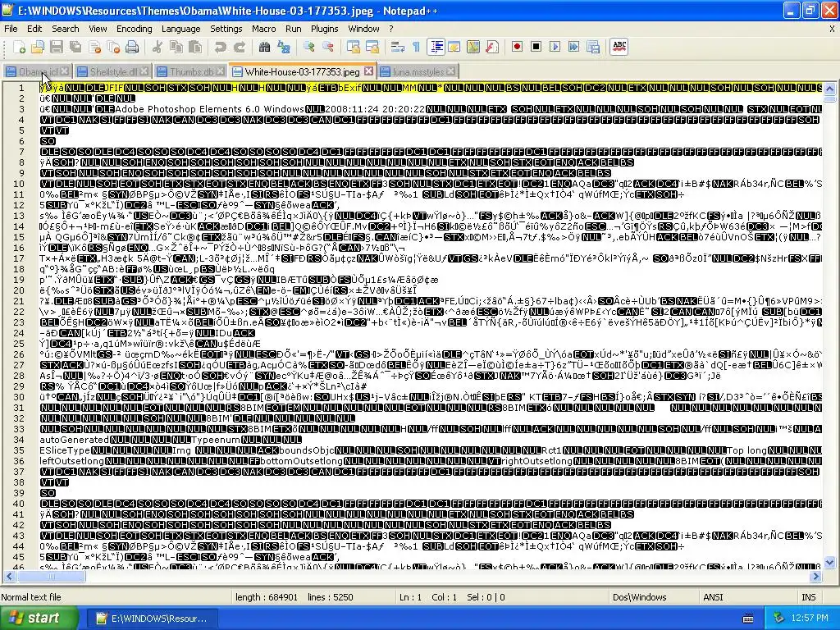Open the ? help menu
Screen dimensions: 840x630
click(391, 29)
